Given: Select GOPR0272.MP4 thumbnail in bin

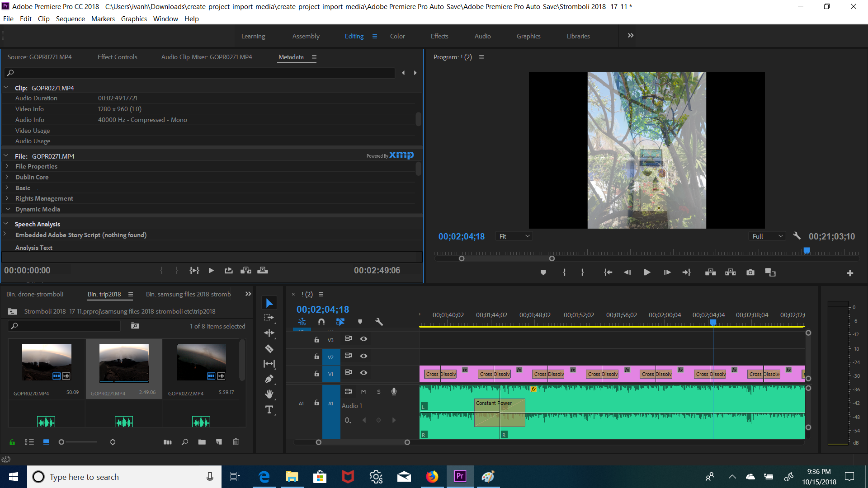Looking at the screenshot, I should [x=201, y=362].
